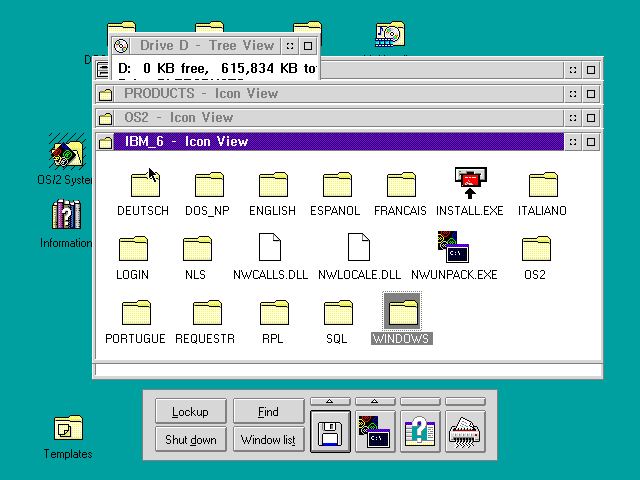Click the highlighted WINDOWS folder
The image size is (640, 480).
pyautogui.click(x=402, y=311)
